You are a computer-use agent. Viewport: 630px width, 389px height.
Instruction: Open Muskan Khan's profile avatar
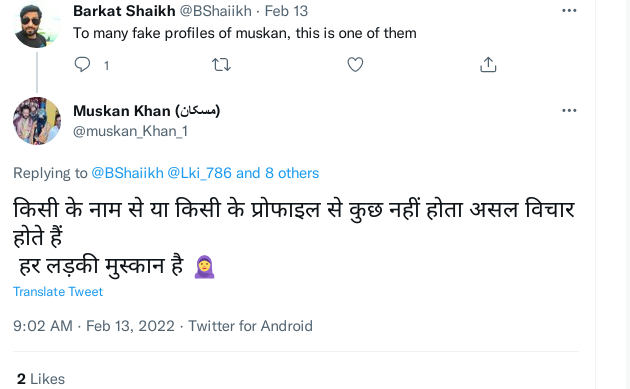[x=37, y=121]
